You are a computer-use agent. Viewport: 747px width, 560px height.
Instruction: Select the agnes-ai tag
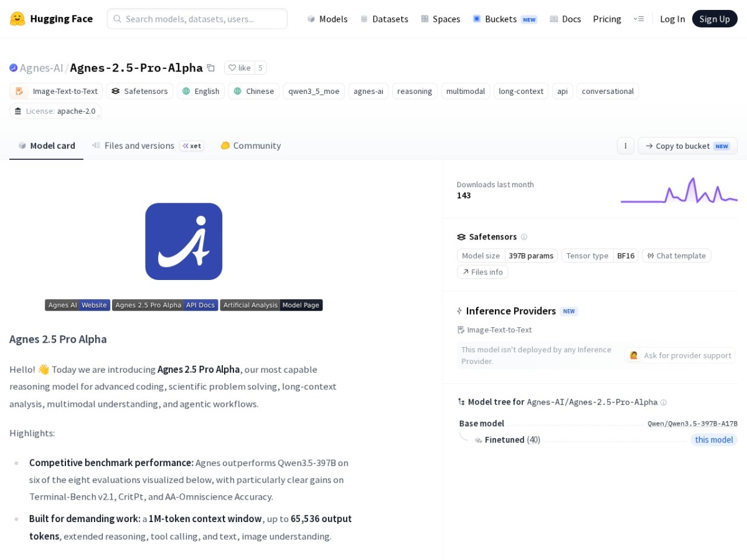click(369, 91)
